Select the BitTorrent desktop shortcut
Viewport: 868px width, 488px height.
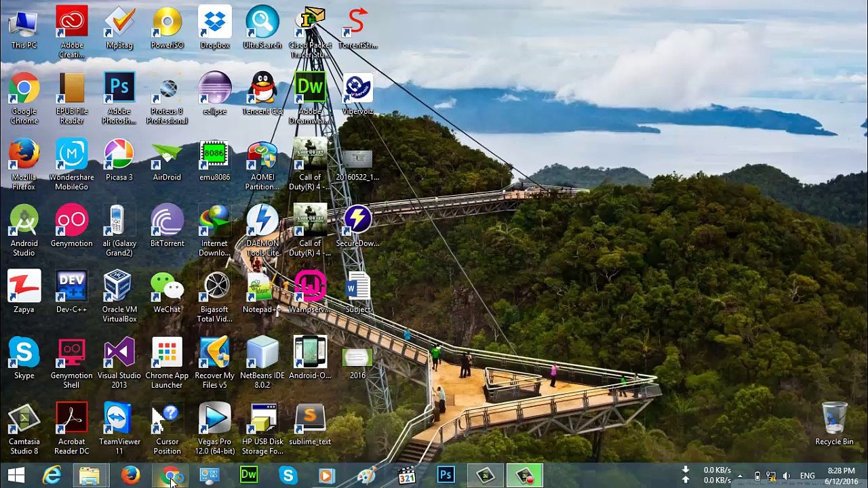(x=167, y=226)
